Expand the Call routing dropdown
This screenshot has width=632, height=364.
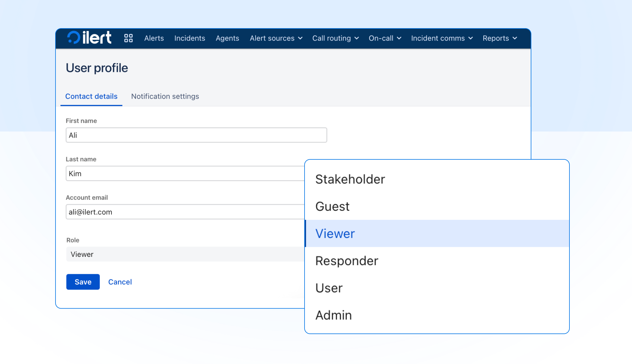point(335,38)
